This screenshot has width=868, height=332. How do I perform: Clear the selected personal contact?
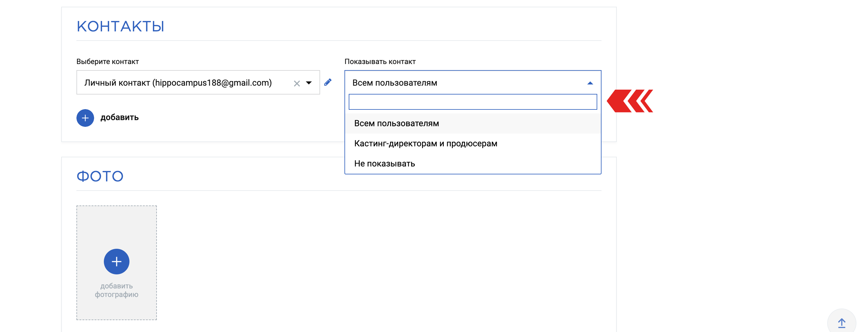(297, 83)
